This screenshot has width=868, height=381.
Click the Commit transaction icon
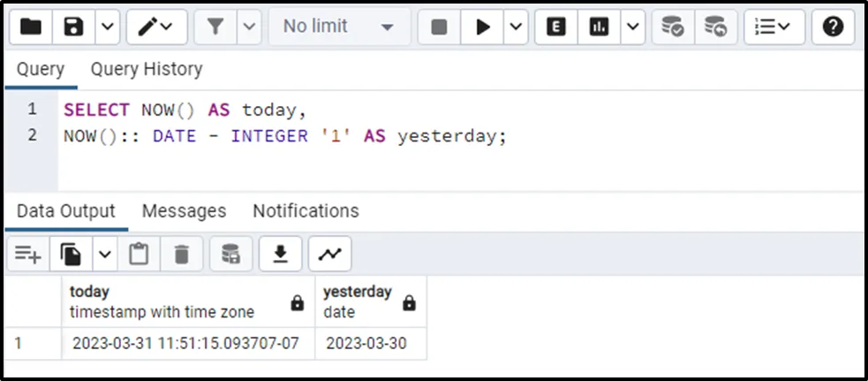pos(673,27)
